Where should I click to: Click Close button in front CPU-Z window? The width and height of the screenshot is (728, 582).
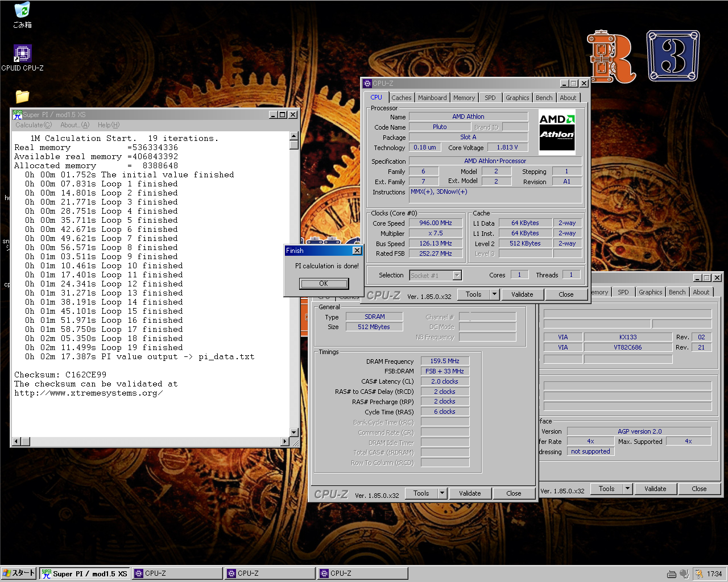(566, 294)
